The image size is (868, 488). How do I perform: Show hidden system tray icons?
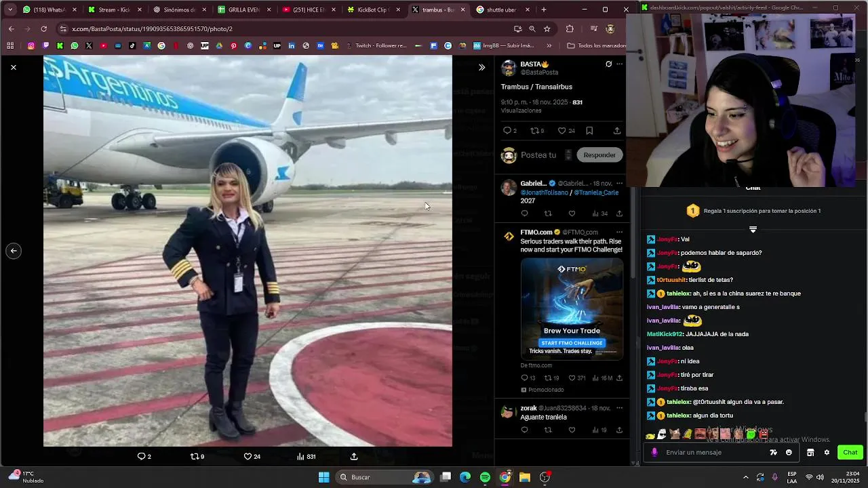click(x=745, y=477)
